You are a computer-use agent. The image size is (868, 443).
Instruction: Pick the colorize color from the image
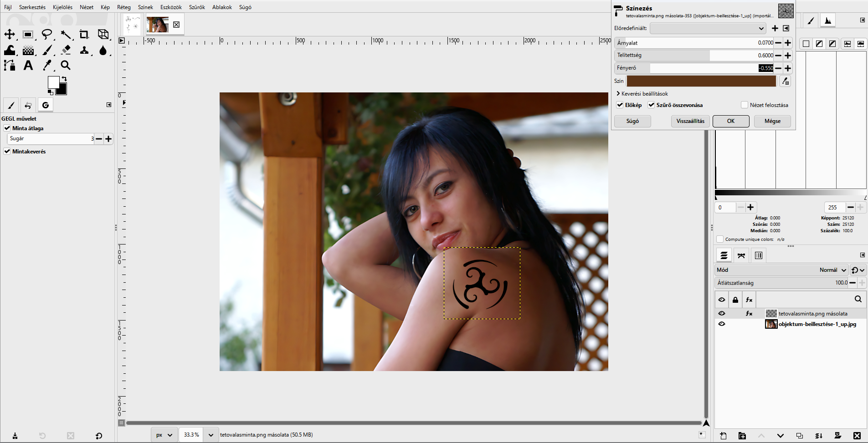pos(785,81)
